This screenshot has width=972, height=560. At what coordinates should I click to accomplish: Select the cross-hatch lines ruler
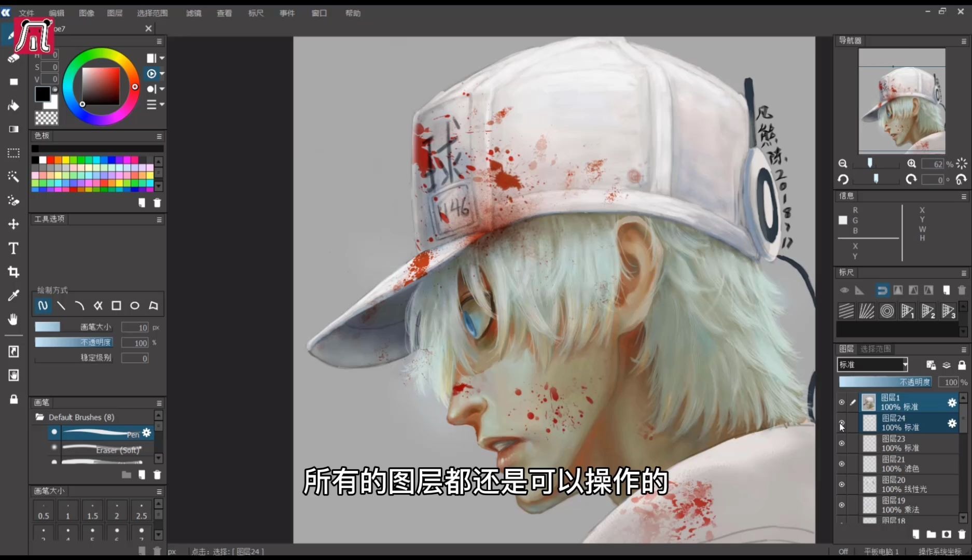point(866,311)
